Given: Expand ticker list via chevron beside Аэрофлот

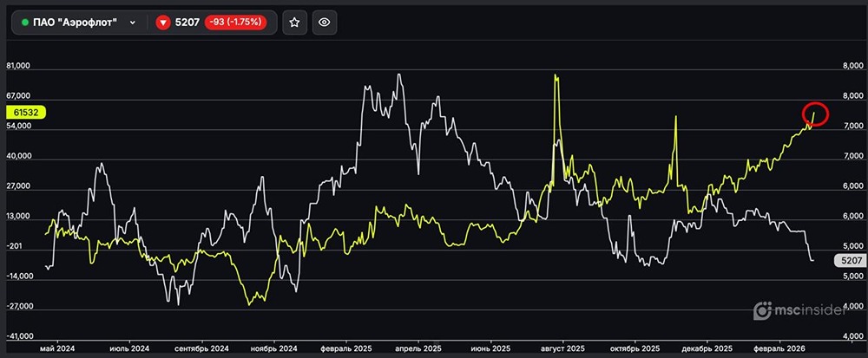Looking at the screenshot, I should pos(132,23).
